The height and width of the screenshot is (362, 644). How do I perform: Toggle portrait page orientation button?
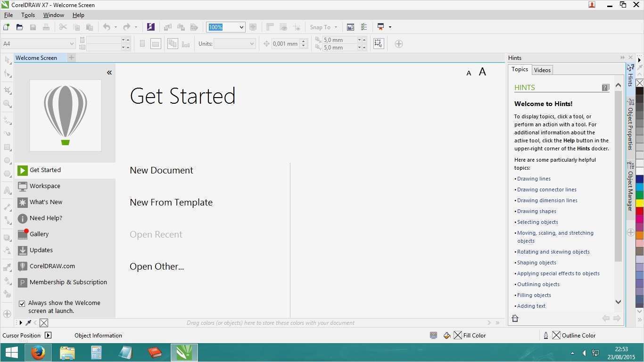coord(142,44)
